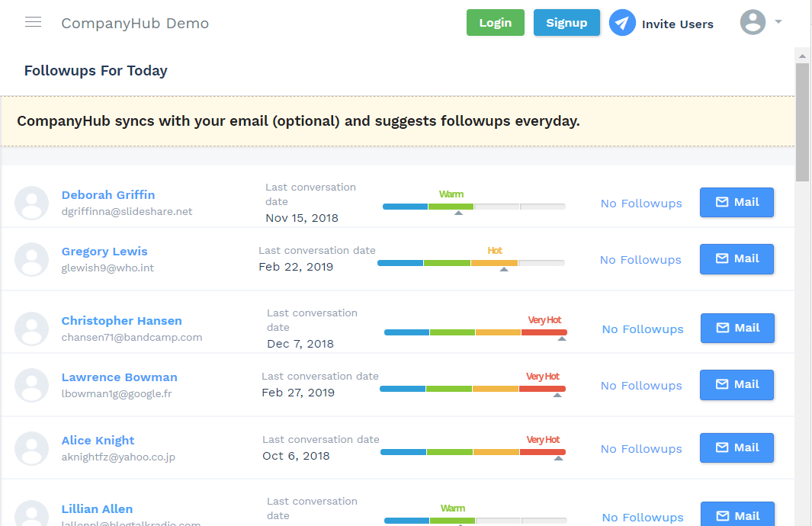This screenshot has width=812, height=526.
Task: Click the paper plane Invite Users icon
Action: (x=622, y=23)
